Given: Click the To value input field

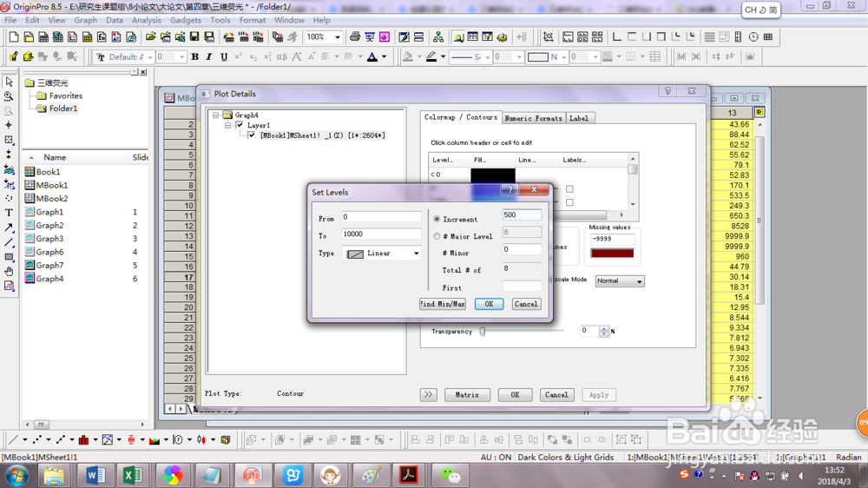Looking at the screenshot, I should pyautogui.click(x=381, y=234).
